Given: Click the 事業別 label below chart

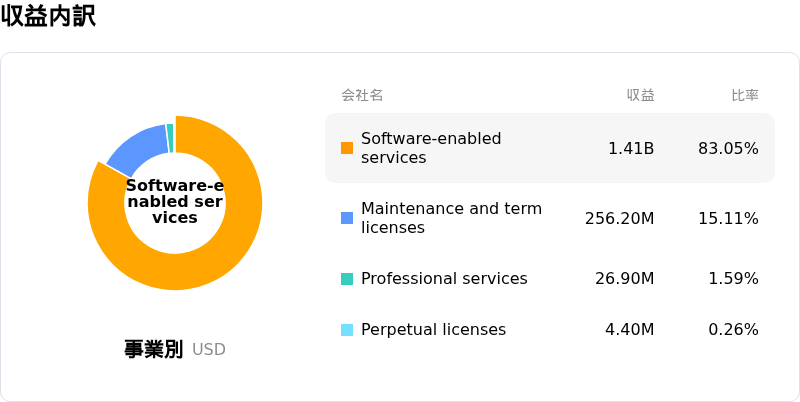Looking at the screenshot, I should (153, 349).
